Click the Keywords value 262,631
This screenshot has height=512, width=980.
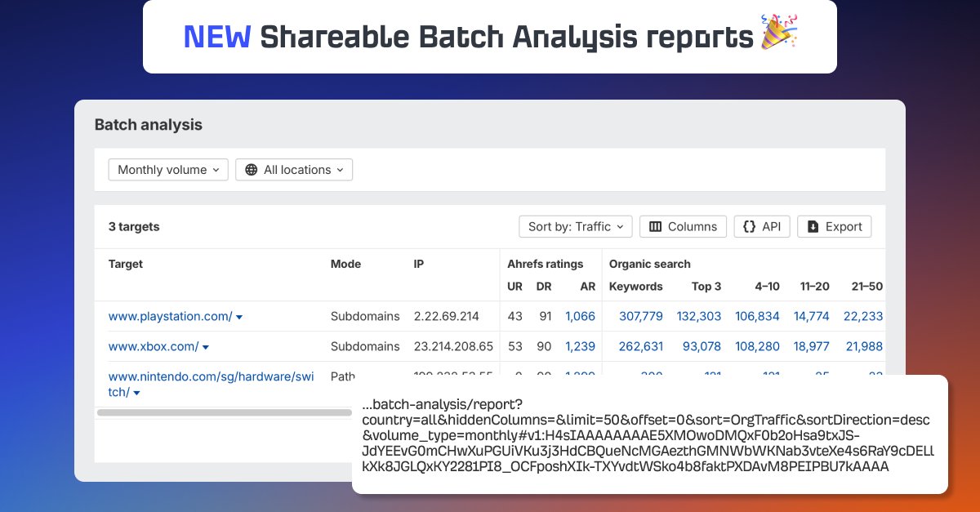641,346
